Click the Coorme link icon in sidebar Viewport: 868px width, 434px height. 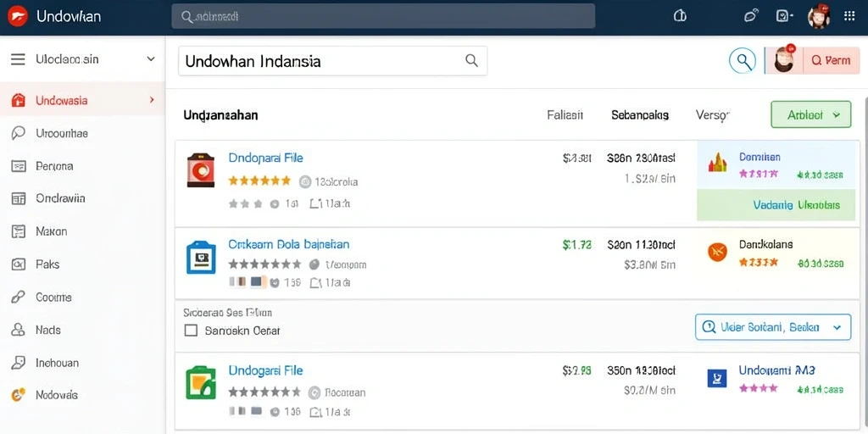tap(19, 298)
